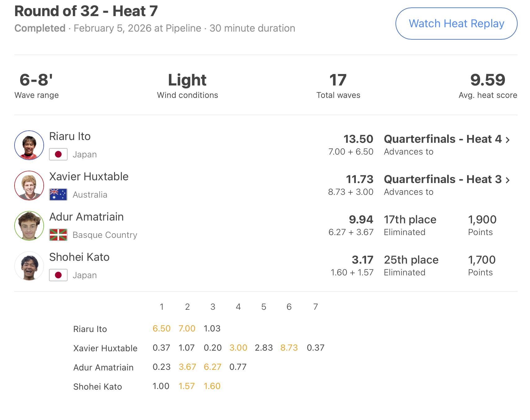Click the Watch Heat Replay button
530x420 pixels.
456,24
